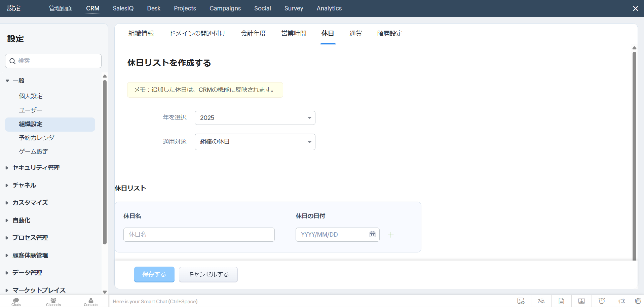Open the alarm clock reminders icon
The image size is (644, 307).
[x=602, y=301]
